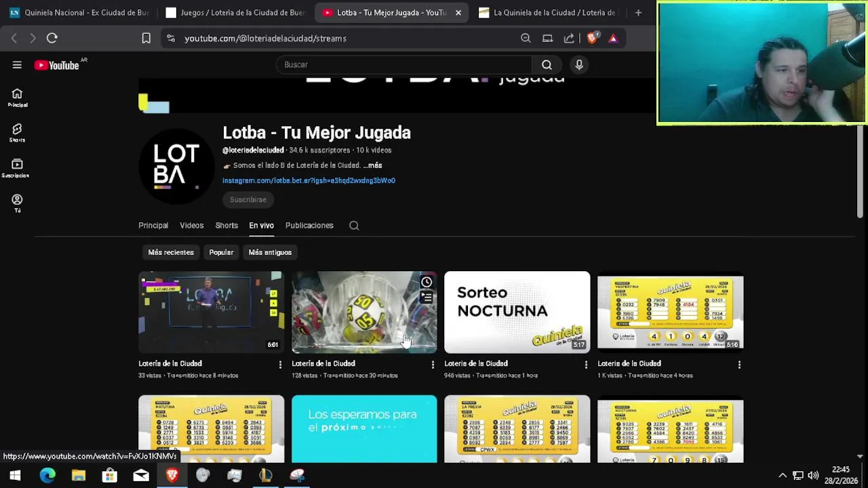Click the YouTube Buscar search field
The width and height of the screenshot is (868, 488).
404,64
